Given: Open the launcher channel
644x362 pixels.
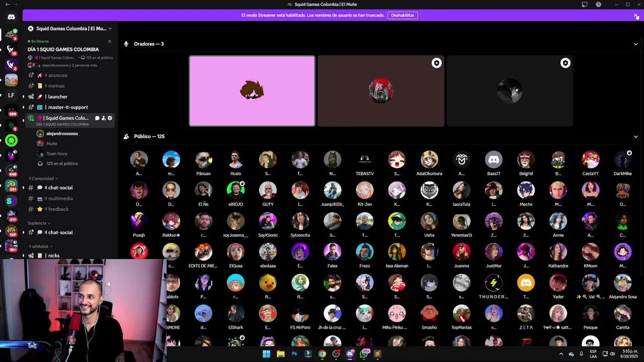Looking at the screenshot, I should click(70, 97).
